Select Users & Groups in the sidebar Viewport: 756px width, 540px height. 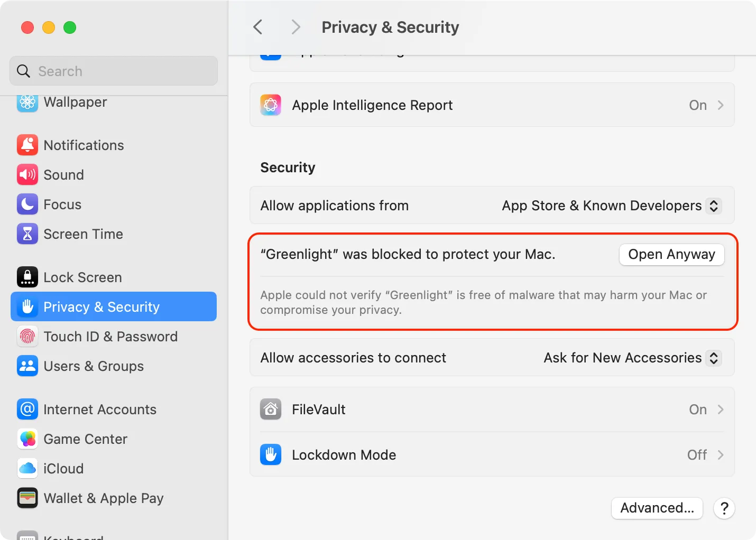93,366
